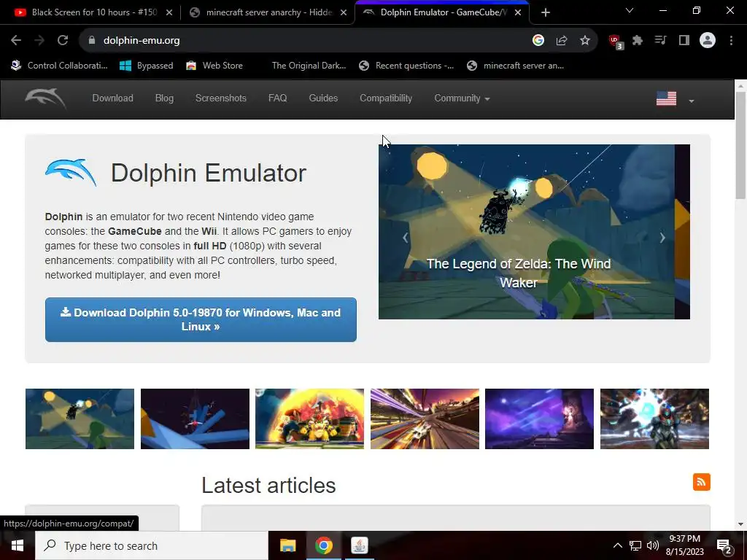Close the Dolphin Emulator tab

click(518, 12)
